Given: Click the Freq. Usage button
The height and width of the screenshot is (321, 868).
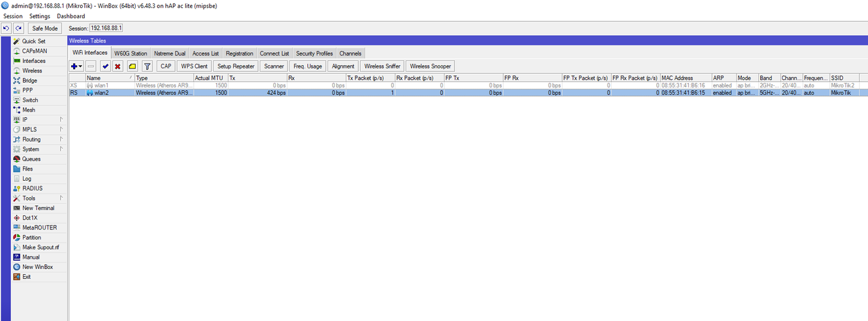Looking at the screenshot, I should 307,66.
